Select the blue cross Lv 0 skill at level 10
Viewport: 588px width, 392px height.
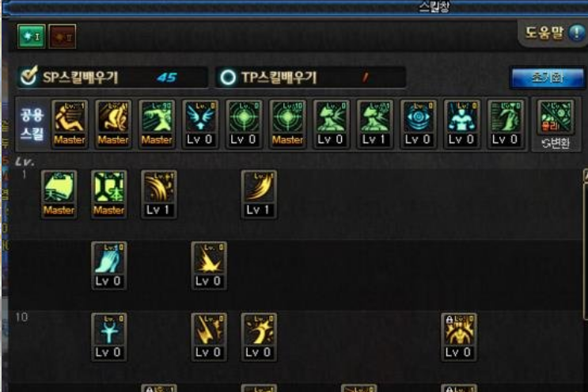[x=108, y=337]
